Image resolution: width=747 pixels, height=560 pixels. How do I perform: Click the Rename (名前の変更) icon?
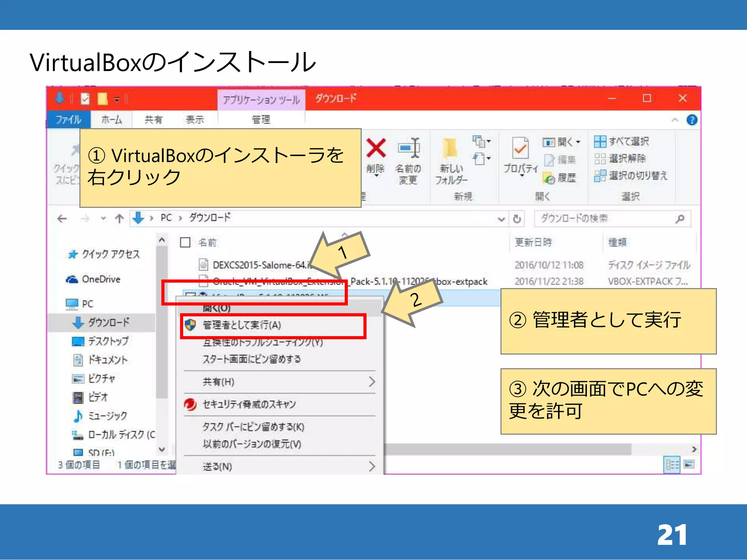pos(409,148)
